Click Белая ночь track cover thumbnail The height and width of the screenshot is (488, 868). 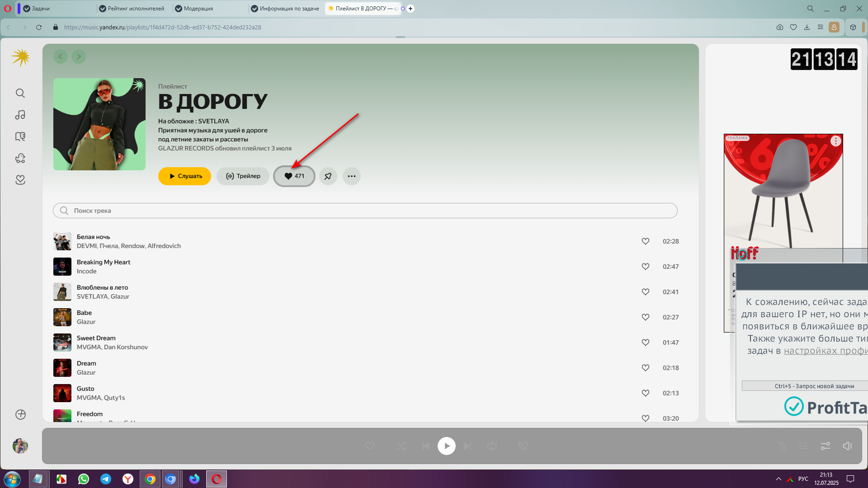[x=62, y=241]
